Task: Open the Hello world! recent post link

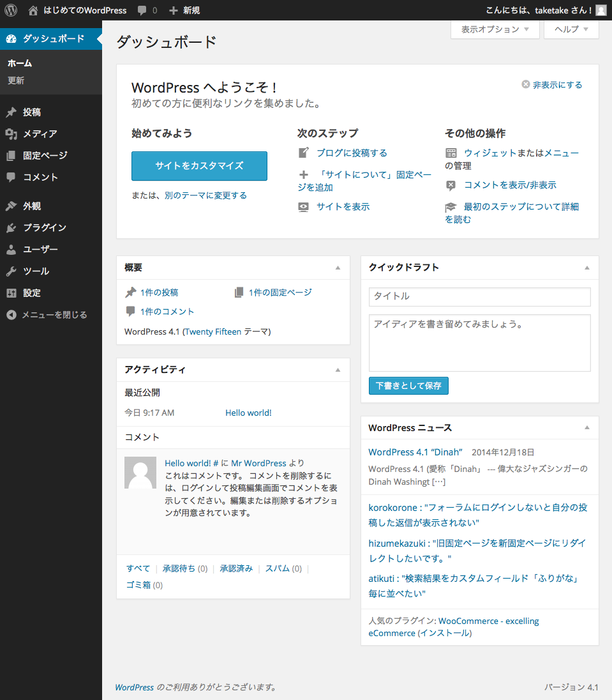Action: (x=248, y=413)
